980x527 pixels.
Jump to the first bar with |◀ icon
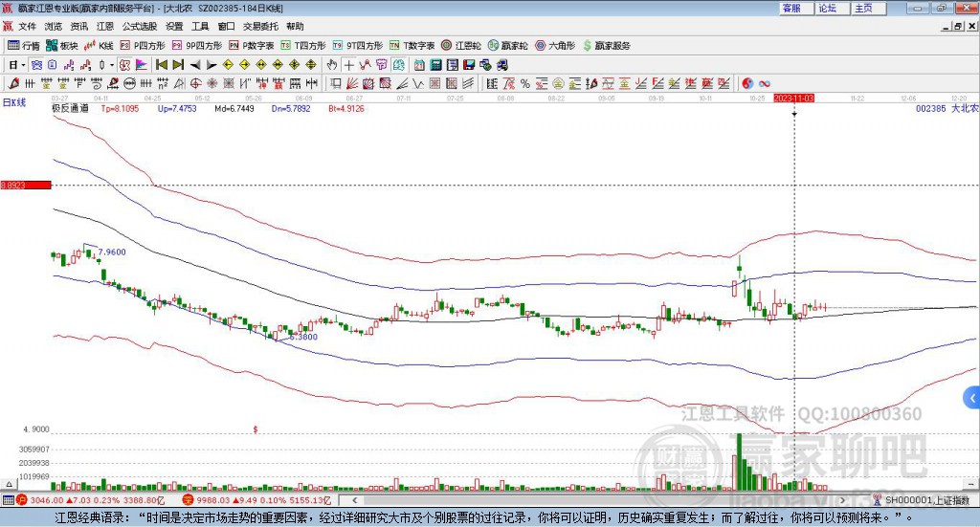point(162,64)
